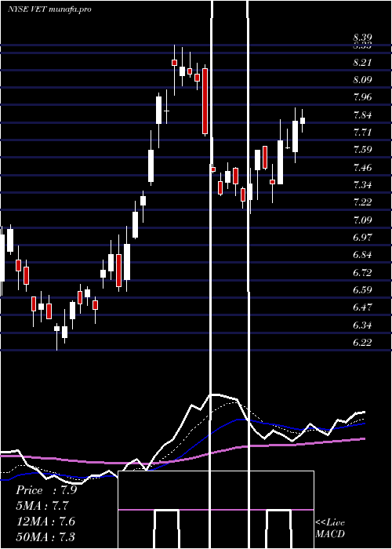Select the 6.72 price axis label
This screenshot has height=549, width=392.
[x=362, y=273]
